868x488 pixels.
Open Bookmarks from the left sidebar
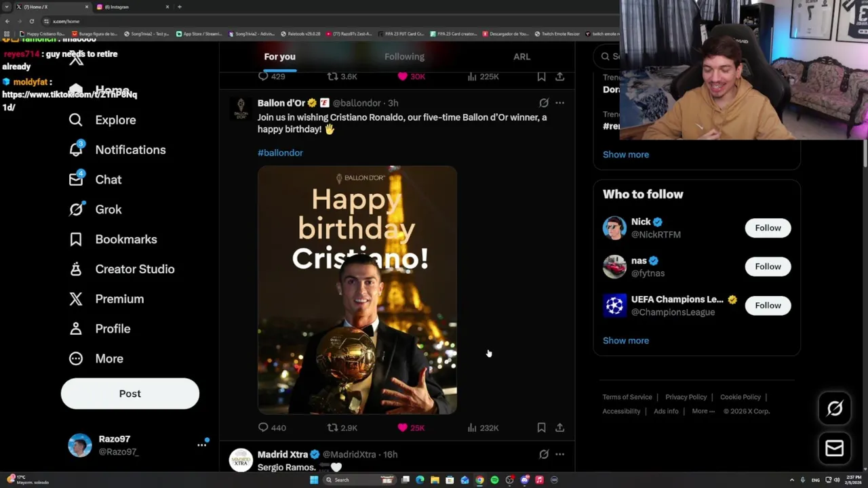coord(113,239)
